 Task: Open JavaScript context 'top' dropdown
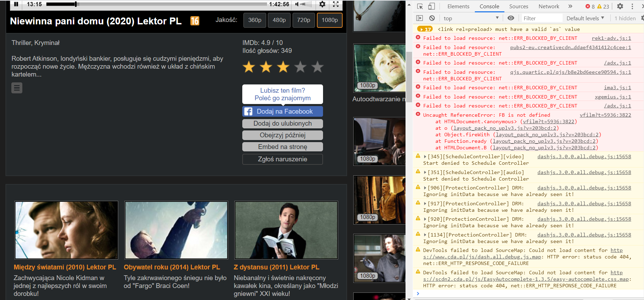[x=471, y=18]
